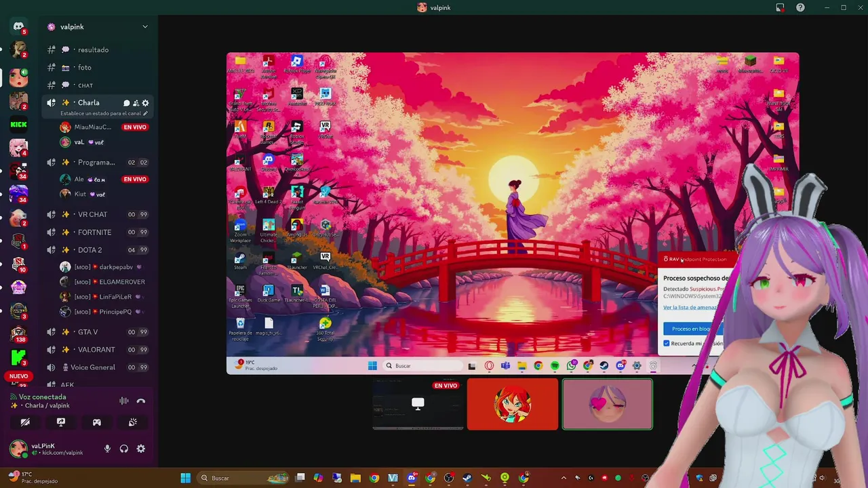Join the Programa voice channel
The image size is (868, 488).
coord(99,163)
